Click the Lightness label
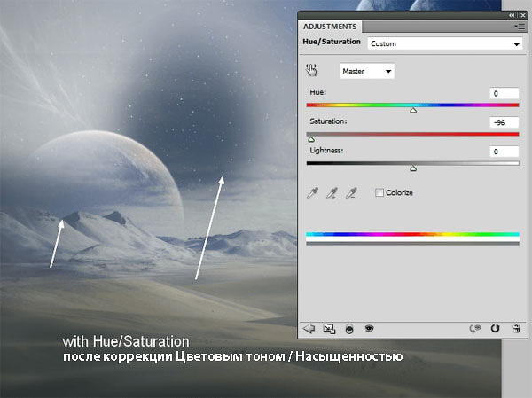This screenshot has width=532, height=398. (326, 151)
